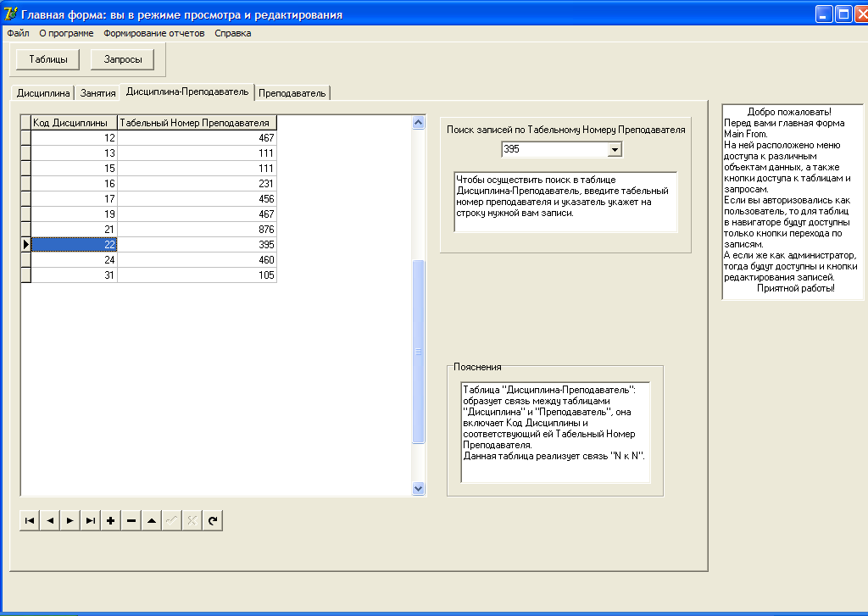Select cell with discipline code 12
This screenshot has width=868, height=616.
coord(75,138)
